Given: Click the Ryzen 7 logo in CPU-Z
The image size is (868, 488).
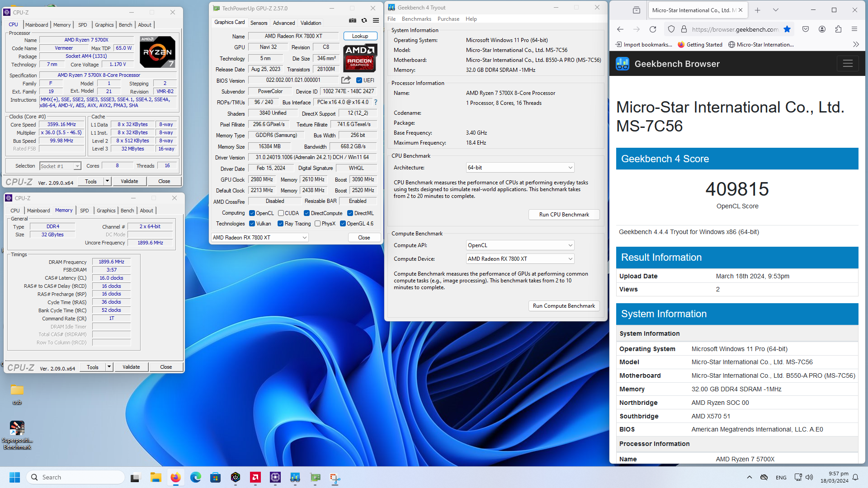Looking at the screenshot, I should point(157,52).
